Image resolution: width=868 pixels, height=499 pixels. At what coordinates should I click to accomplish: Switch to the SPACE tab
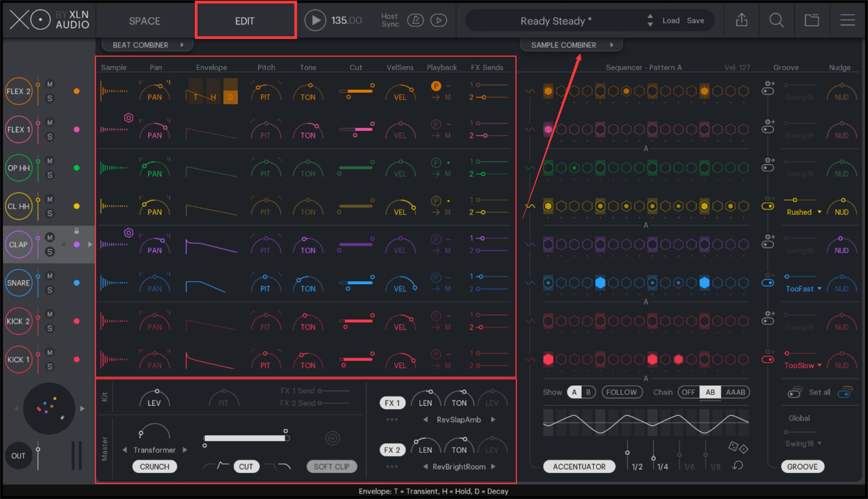(x=145, y=21)
